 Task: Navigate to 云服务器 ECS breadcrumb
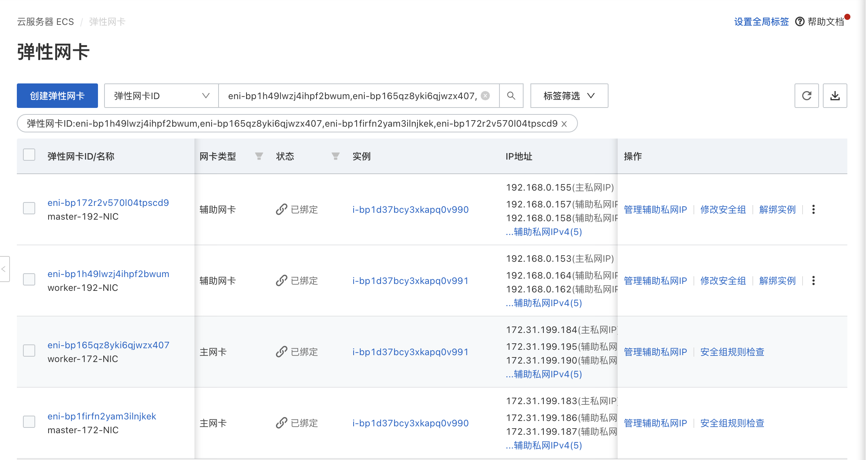coord(45,21)
